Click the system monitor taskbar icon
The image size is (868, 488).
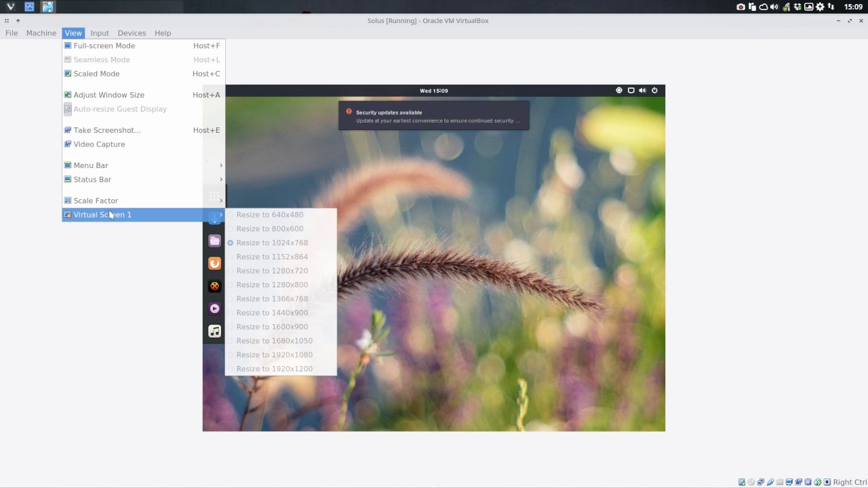click(29, 7)
